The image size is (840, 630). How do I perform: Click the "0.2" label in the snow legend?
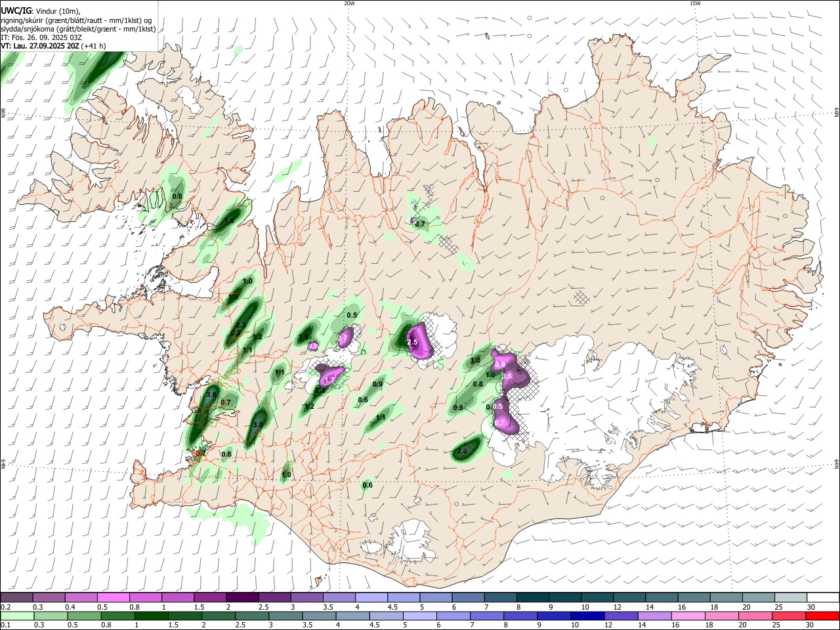click(5, 607)
